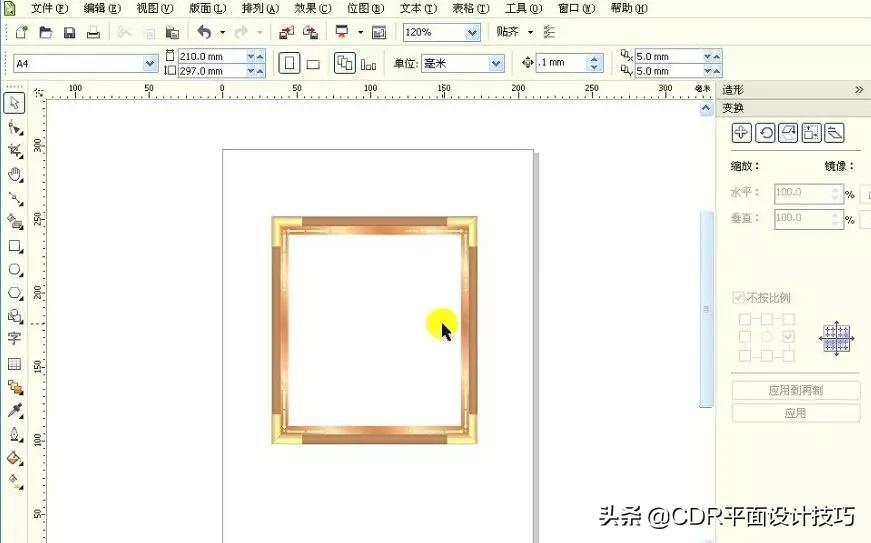Open Skew tab in 变换 docker
Image resolution: width=871 pixels, height=543 pixels.
[834, 133]
